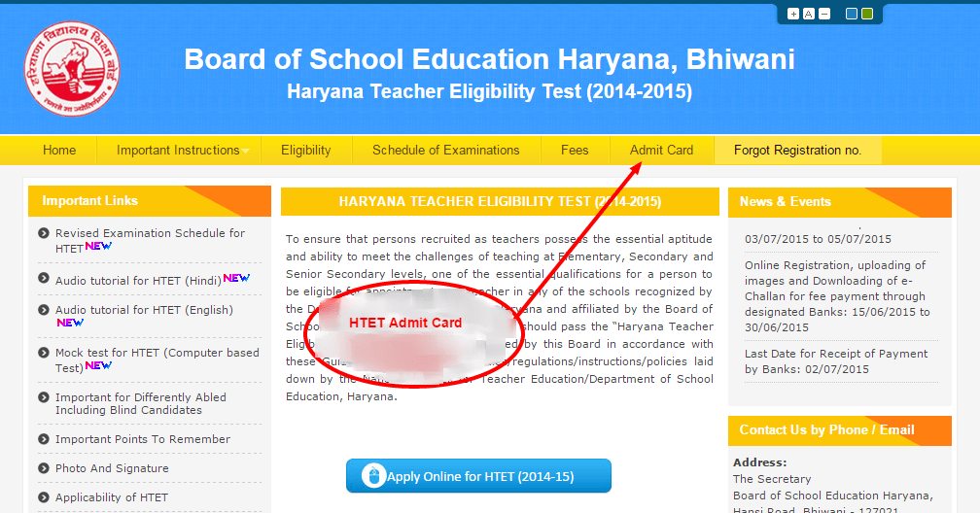Click NEW badge next to Audio tutorial (Hindi)
The image size is (980, 513).
point(236,278)
